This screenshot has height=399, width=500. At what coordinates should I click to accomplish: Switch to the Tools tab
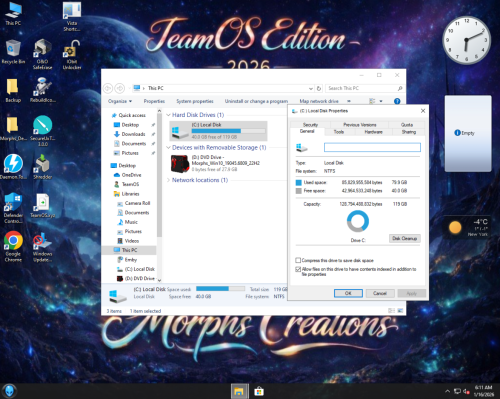click(x=339, y=132)
